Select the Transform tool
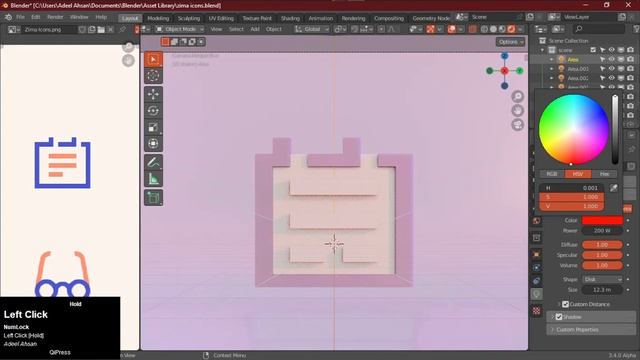The image size is (640, 360). point(153,144)
